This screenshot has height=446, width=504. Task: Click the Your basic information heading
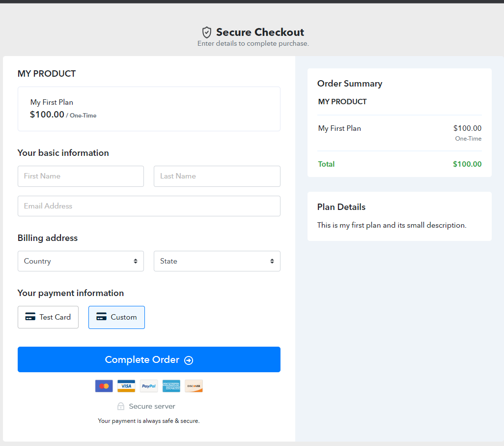[x=63, y=153]
